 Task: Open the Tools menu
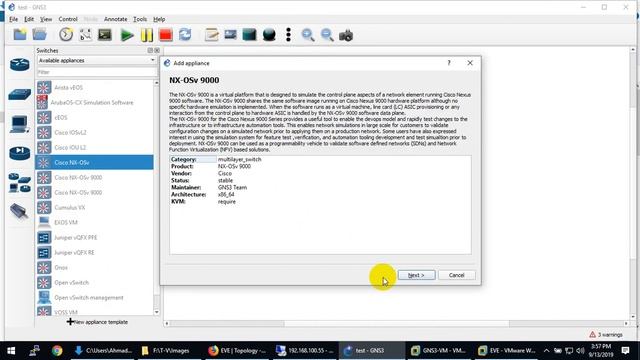tap(140, 19)
